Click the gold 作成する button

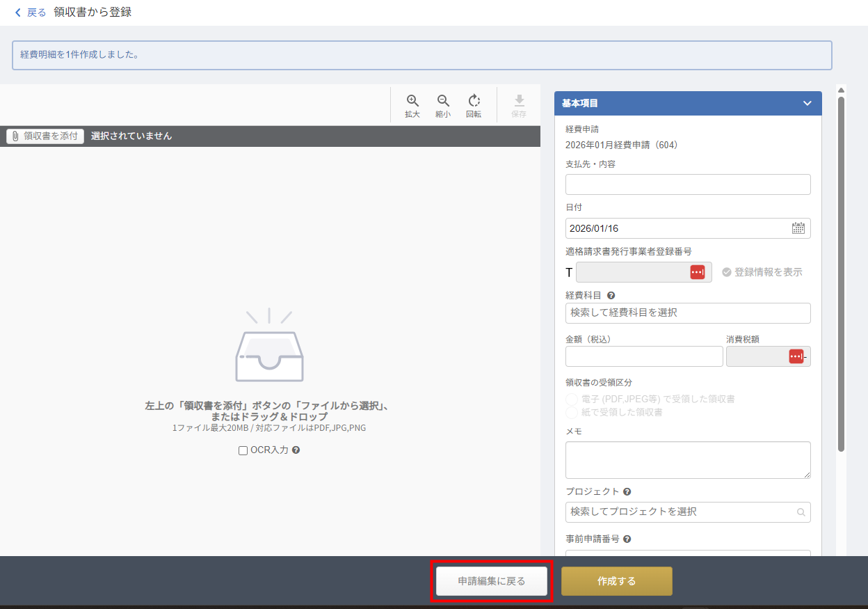pos(616,581)
